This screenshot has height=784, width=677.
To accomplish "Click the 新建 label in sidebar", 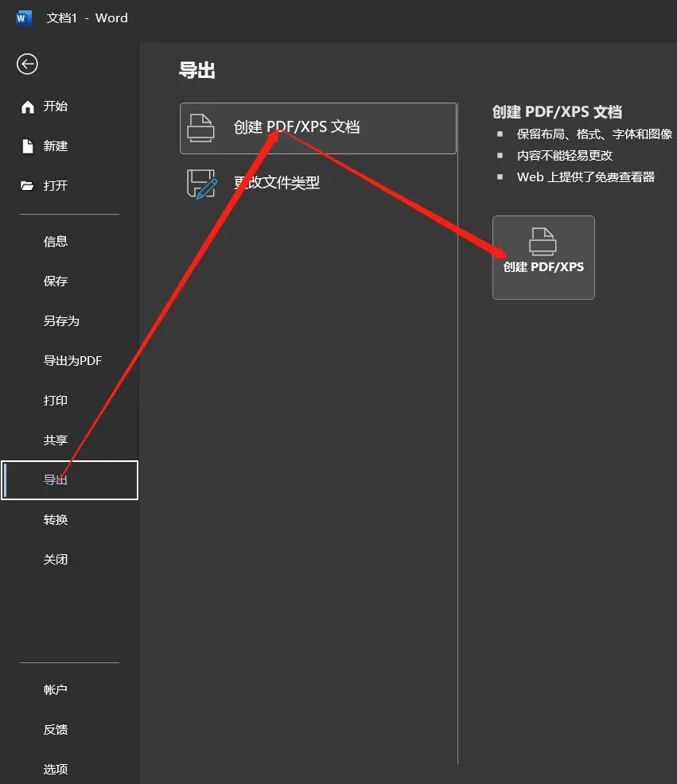I will 56,146.
